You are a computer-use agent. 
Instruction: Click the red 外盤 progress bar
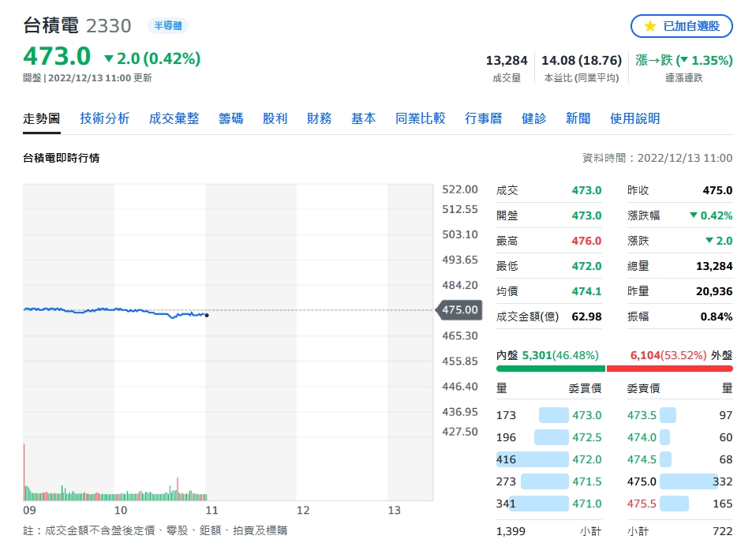point(670,369)
